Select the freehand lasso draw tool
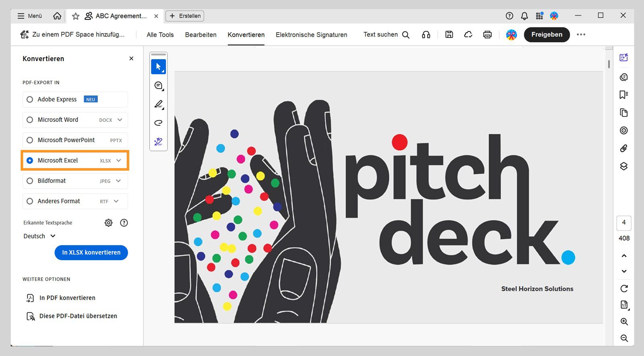 pyautogui.click(x=159, y=123)
